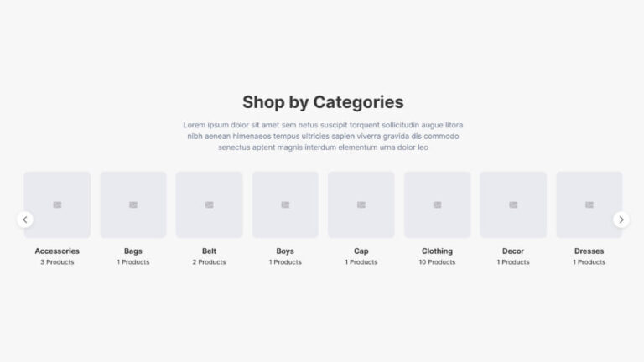
Task: Go to the Bags category link
Action: pos(133,251)
